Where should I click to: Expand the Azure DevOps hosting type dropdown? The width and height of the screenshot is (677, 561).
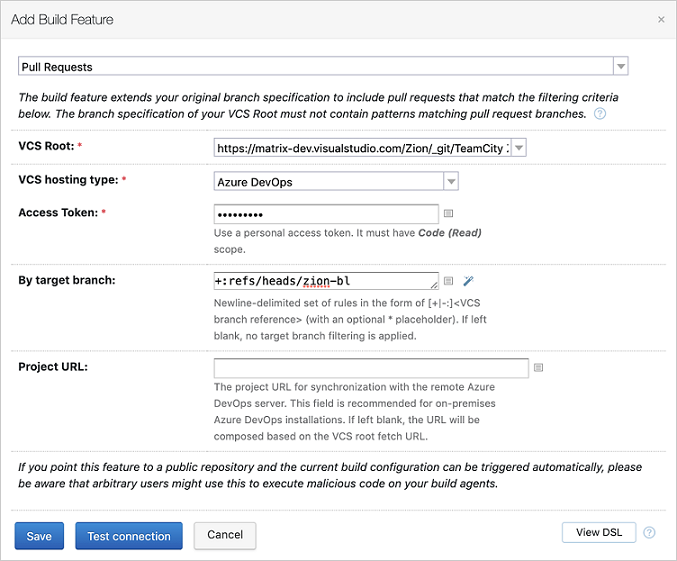tap(451, 181)
